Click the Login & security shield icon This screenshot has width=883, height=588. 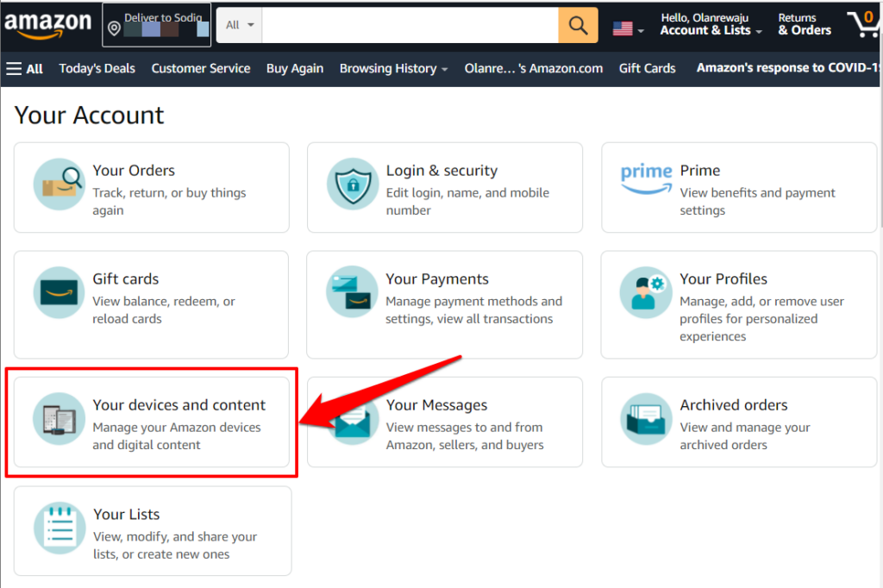point(353,184)
